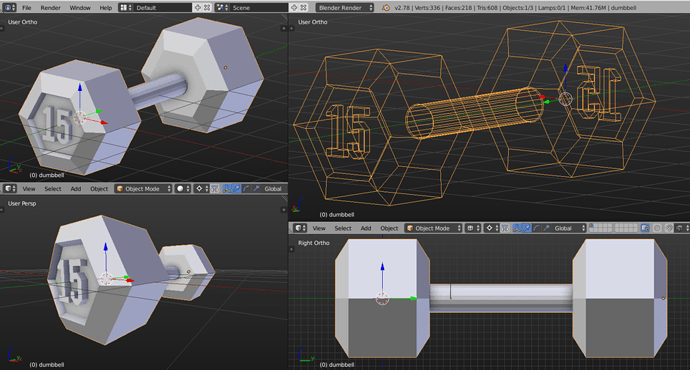Toggle 3D manipulator in top-left viewport header

point(227,189)
